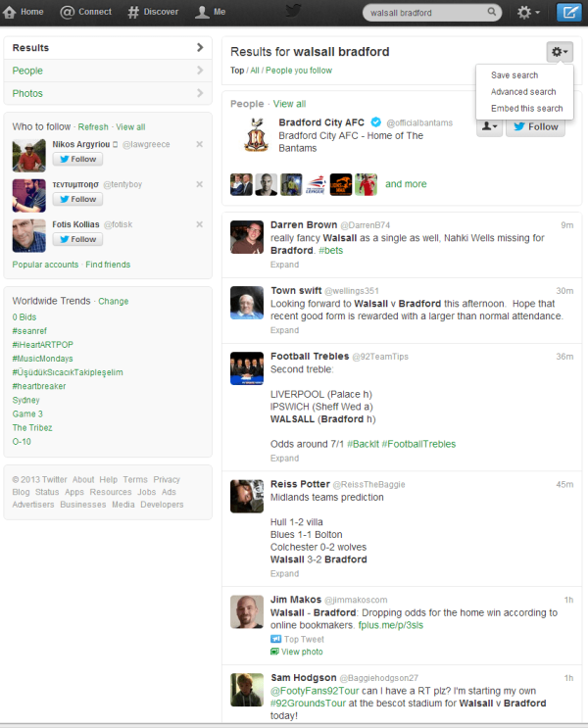Choose Embed this search option

526,109
